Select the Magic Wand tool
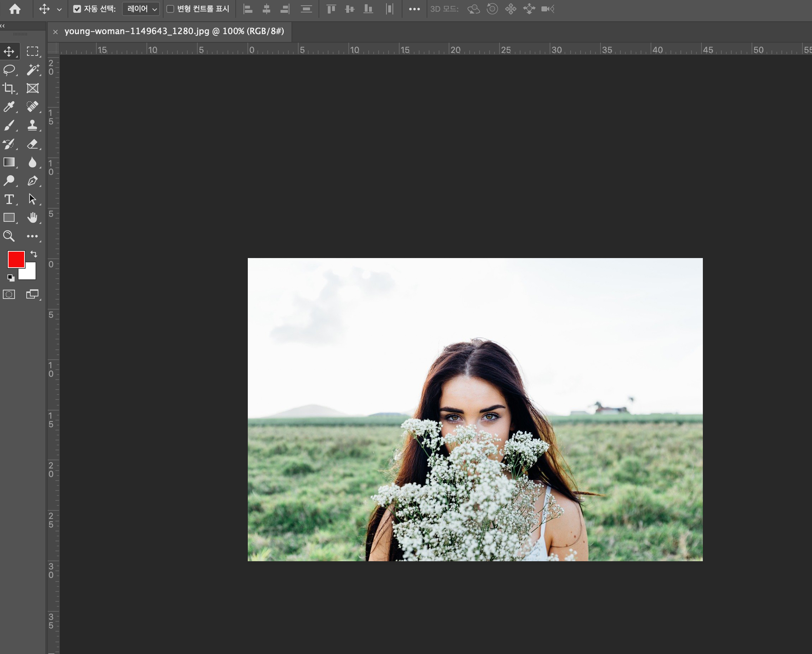Viewport: 812px width, 654px height. tap(33, 70)
